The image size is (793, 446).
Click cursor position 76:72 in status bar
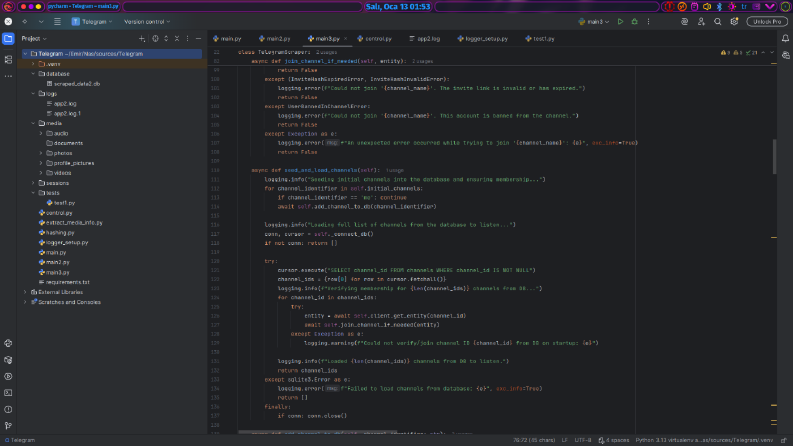tap(534, 440)
